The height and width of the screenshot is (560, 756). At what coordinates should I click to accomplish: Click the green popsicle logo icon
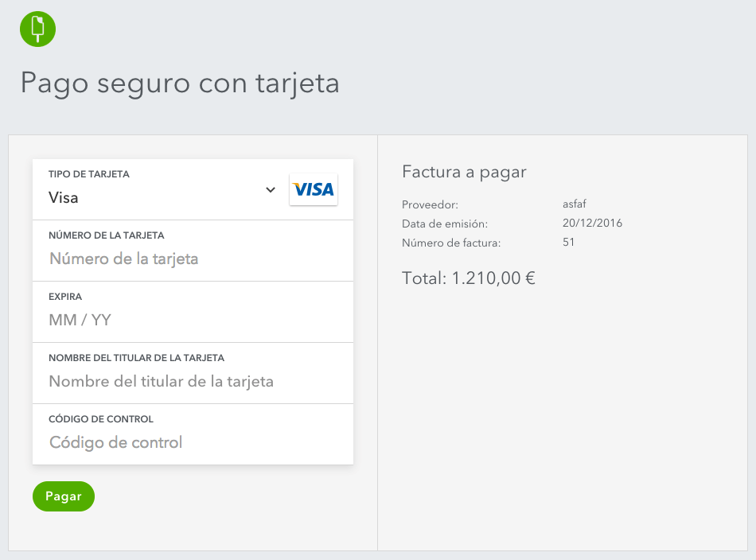coord(37,29)
